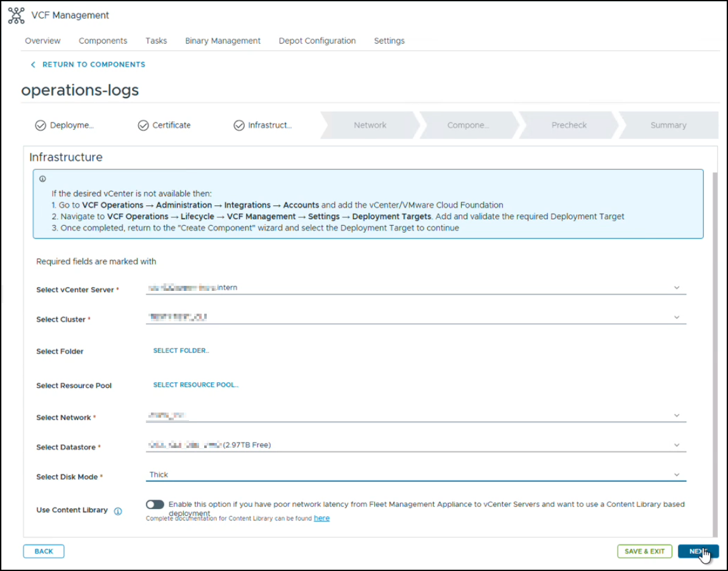Screen dimensions: 728x571
Task: Click the 'operations-logs' page heading
Action: point(80,90)
